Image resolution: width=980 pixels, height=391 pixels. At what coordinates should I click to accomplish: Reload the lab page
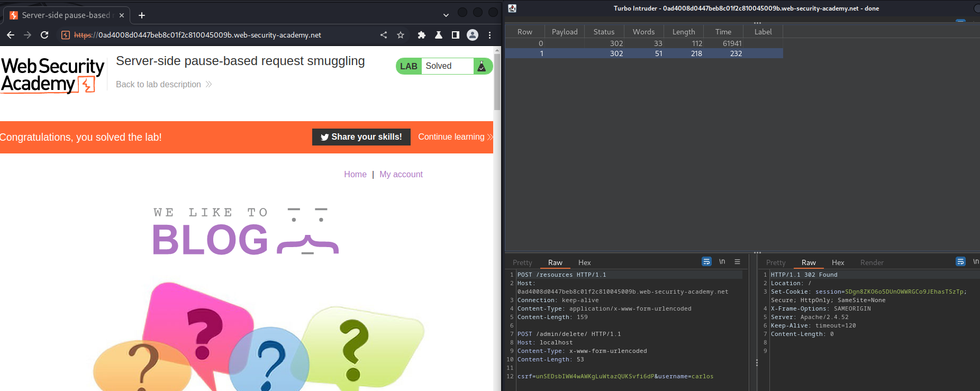coord(44,35)
